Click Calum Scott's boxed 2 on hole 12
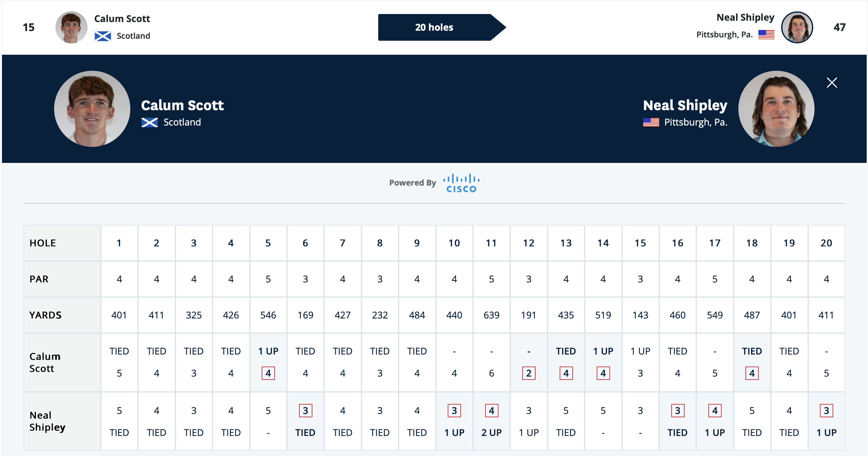Viewport: 868px width, 456px height. 528,373
